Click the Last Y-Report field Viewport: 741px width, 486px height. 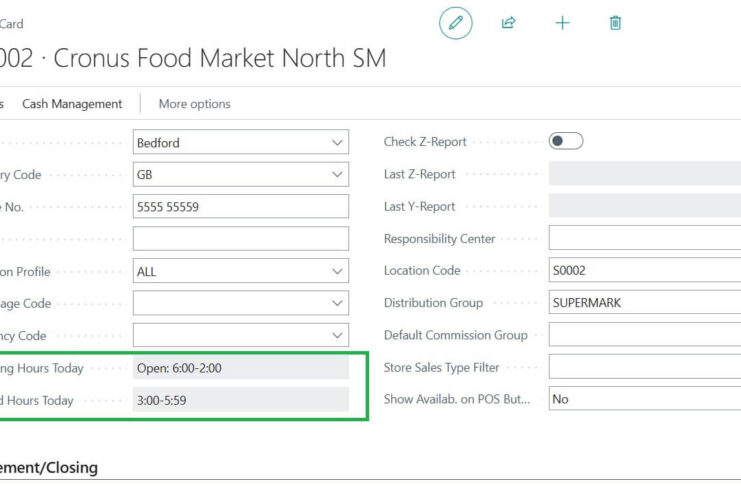[645, 206]
